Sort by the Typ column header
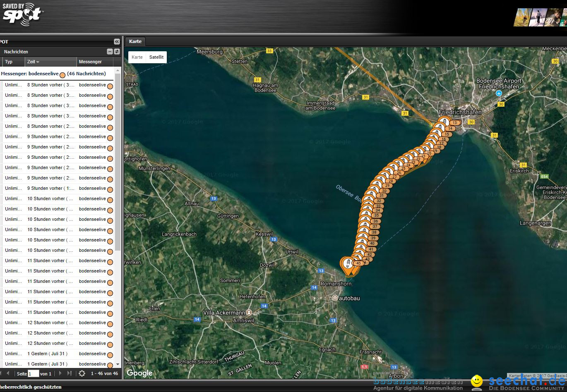This screenshot has width=567, height=392. [x=14, y=62]
